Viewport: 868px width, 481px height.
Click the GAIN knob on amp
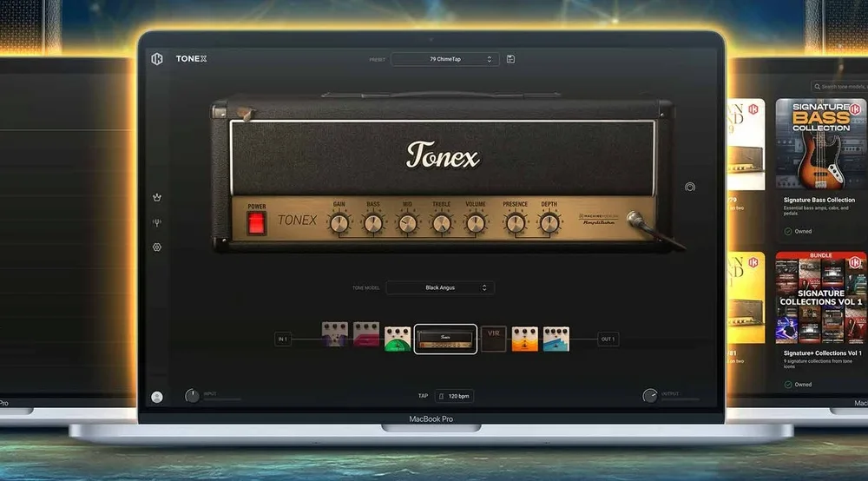[339, 224]
